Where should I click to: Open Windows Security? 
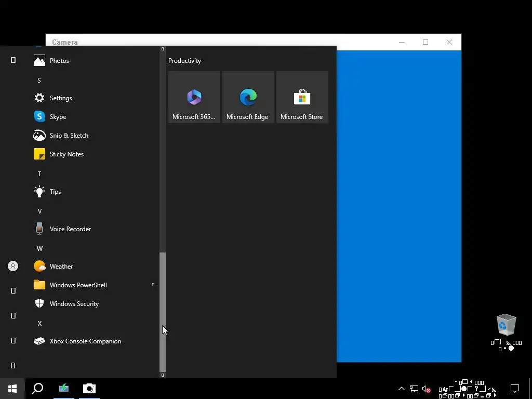coord(95,303)
